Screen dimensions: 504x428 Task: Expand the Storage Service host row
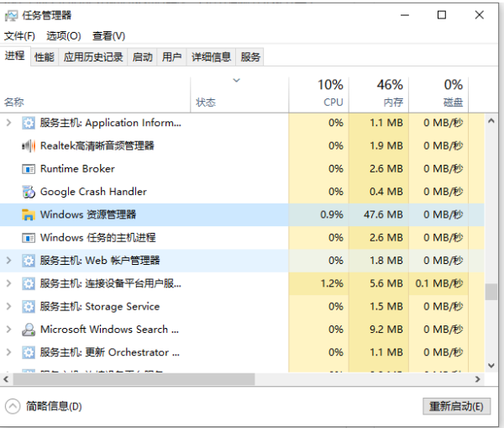pyautogui.click(x=9, y=306)
